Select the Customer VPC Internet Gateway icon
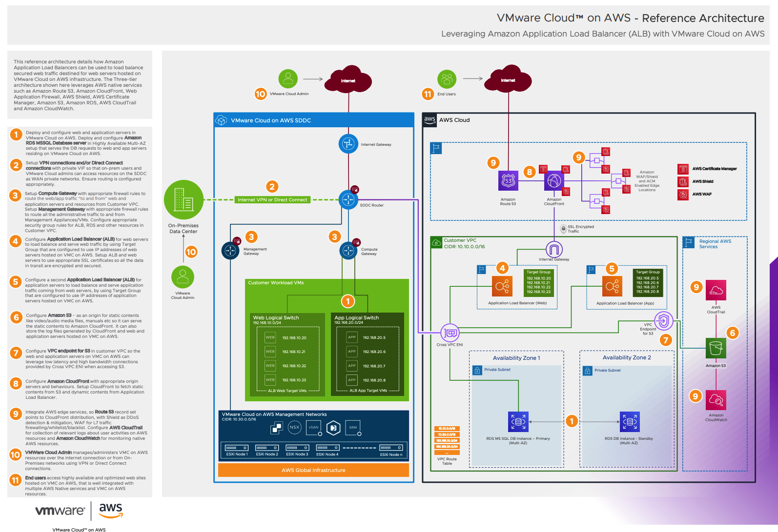This screenshot has height=532, width=778. click(x=554, y=250)
